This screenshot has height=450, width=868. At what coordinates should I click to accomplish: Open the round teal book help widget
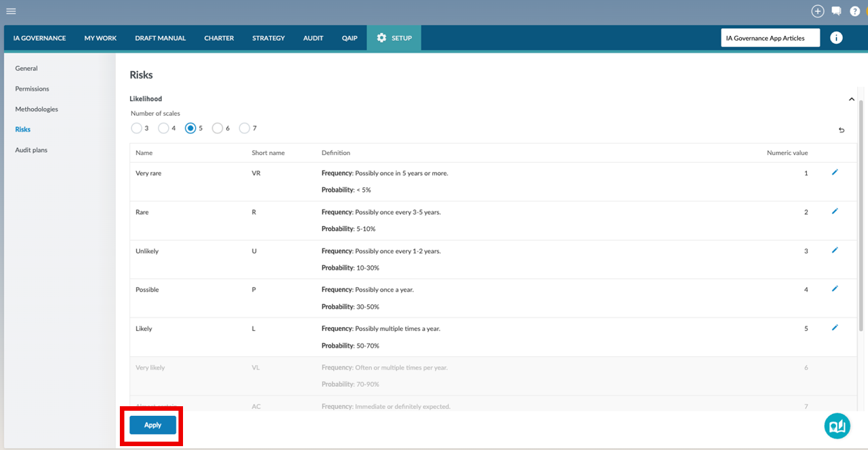tap(837, 426)
